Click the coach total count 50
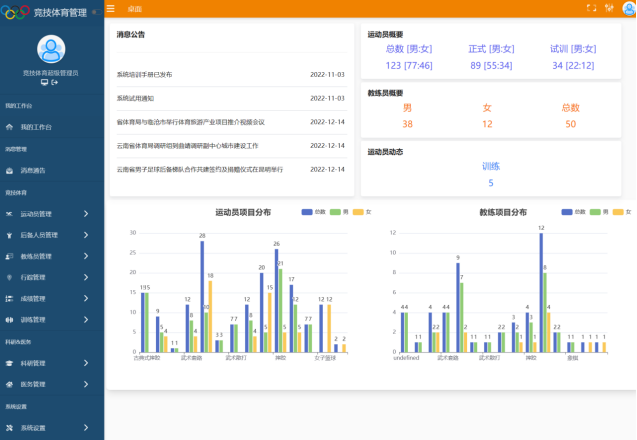 (570, 124)
